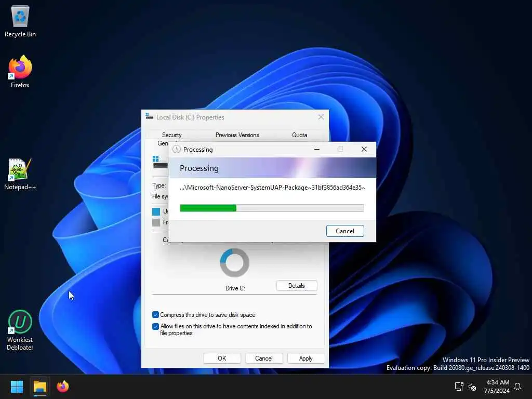Click the Processing dialog clock icon

pyautogui.click(x=177, y=149)
